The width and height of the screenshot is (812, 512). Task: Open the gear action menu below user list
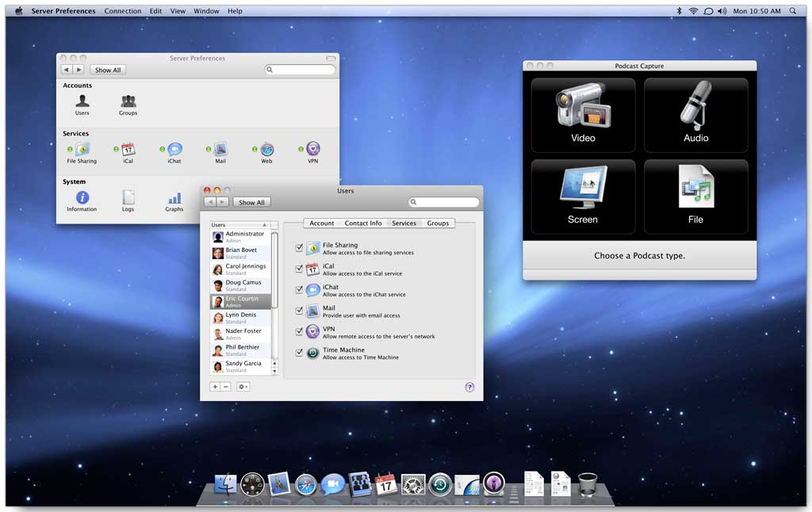click(x=243, y=387)
